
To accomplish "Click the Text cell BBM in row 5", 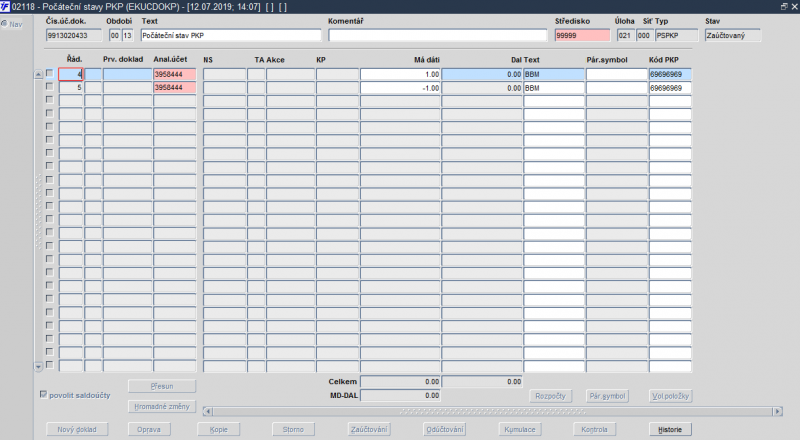I will coord(554,88).
